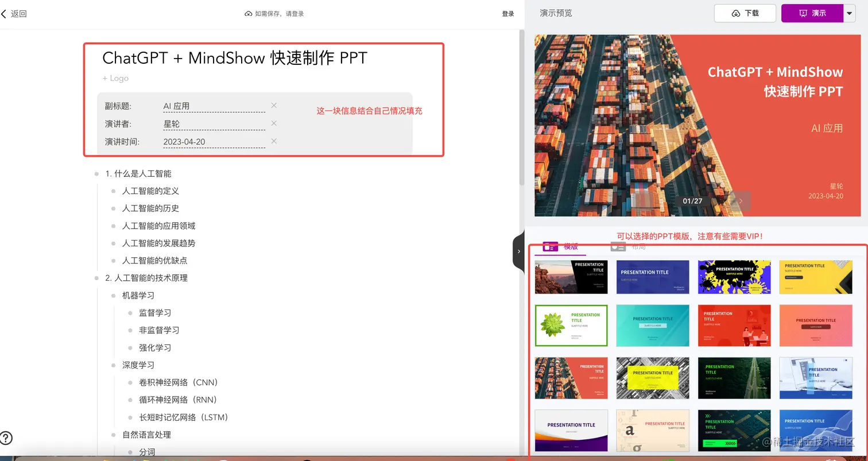Click outline item 2. 人工智能的技术原理
Viewport: 868px width, 461px height.
pos(146,277)
